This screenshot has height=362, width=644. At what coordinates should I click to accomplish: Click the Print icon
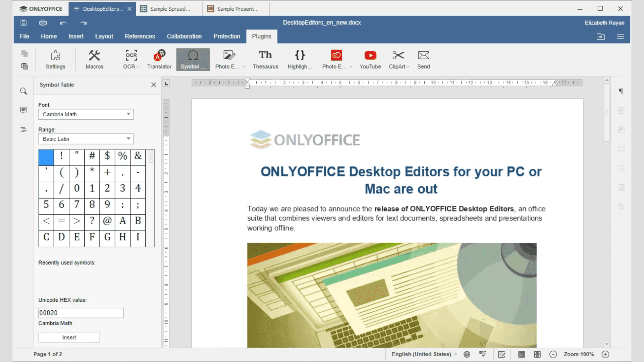click(x=43, y=23)
